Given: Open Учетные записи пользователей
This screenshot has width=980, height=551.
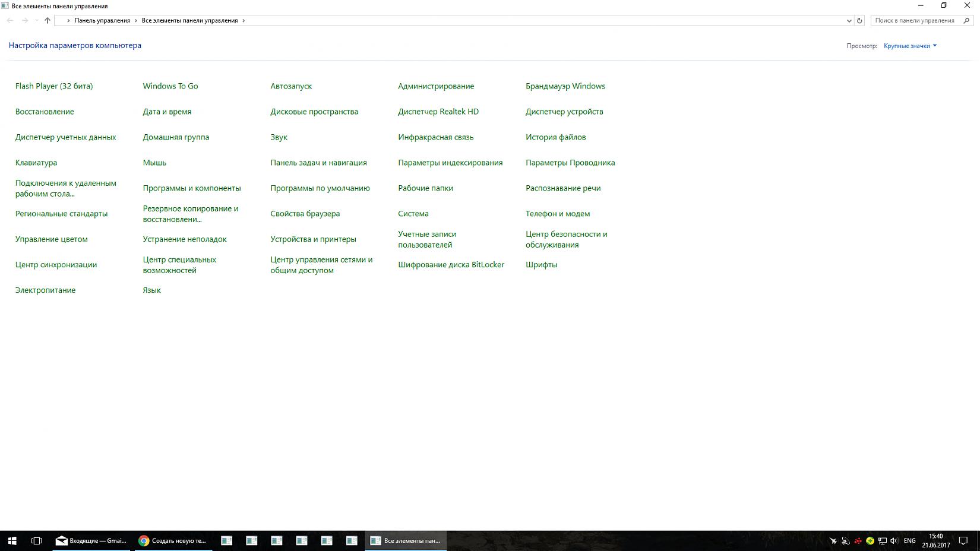Looking at the screenshot, I should tap(427, 239).
